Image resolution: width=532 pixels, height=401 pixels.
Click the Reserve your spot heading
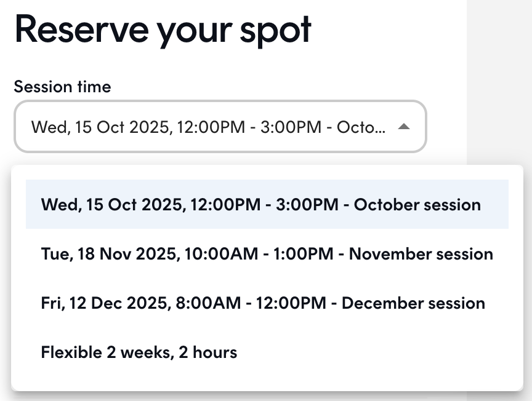click(163, 30)
